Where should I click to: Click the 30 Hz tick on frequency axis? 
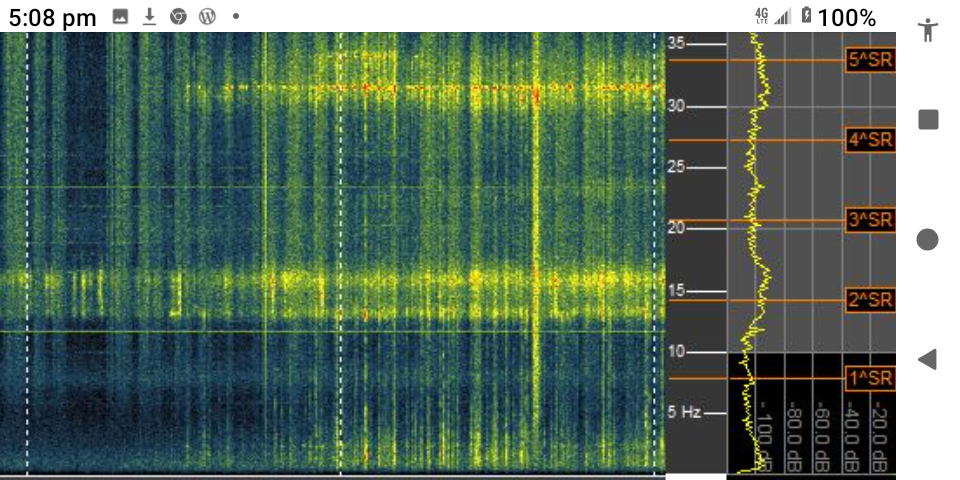click(x=677, y=105)
